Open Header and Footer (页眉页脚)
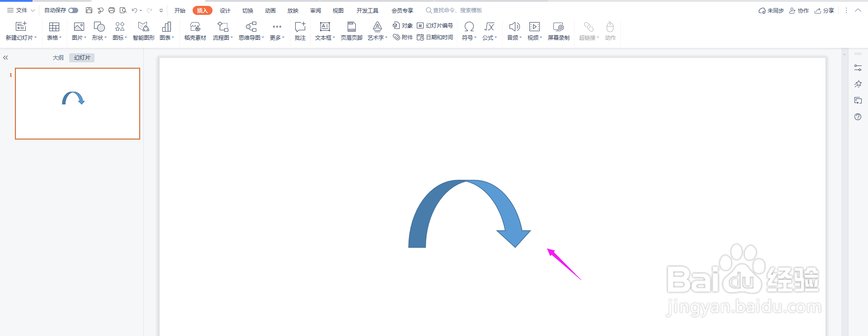 (352, 31)
